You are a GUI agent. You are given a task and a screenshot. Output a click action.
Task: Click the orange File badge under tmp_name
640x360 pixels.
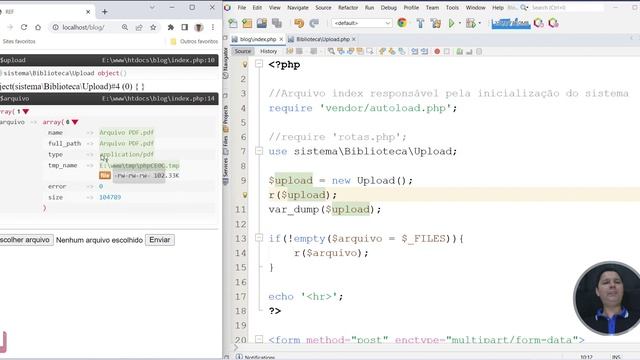click(105, 176)
